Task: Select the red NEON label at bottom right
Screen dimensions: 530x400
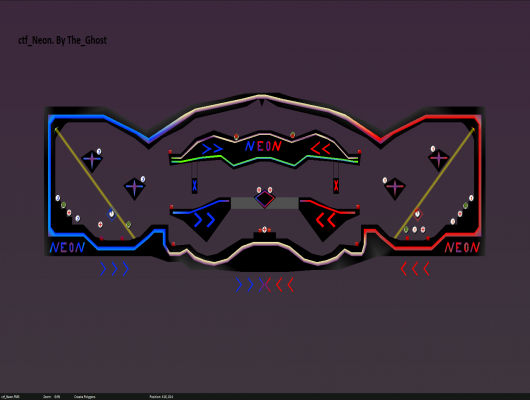Action: (x=462, y=248)
